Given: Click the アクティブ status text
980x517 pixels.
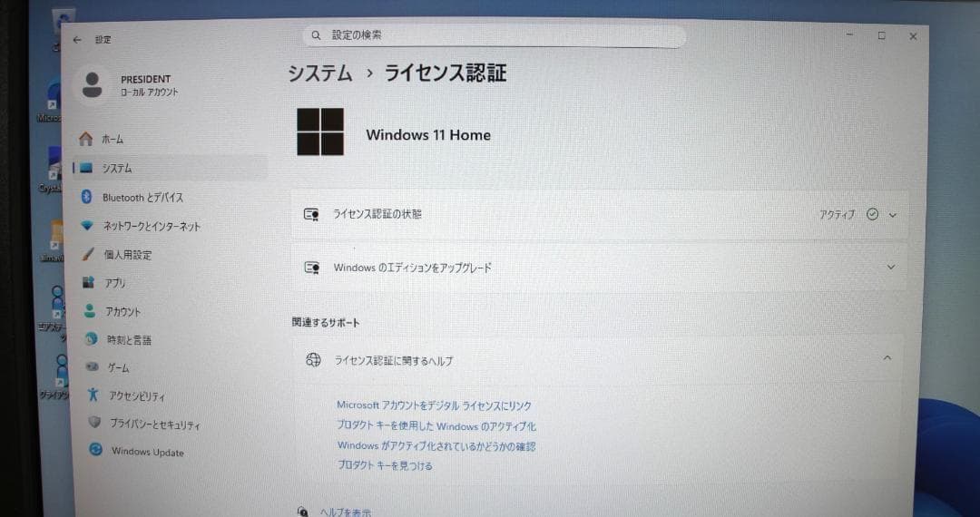Looking at the screenshot, I should click(x=838, y=215).
